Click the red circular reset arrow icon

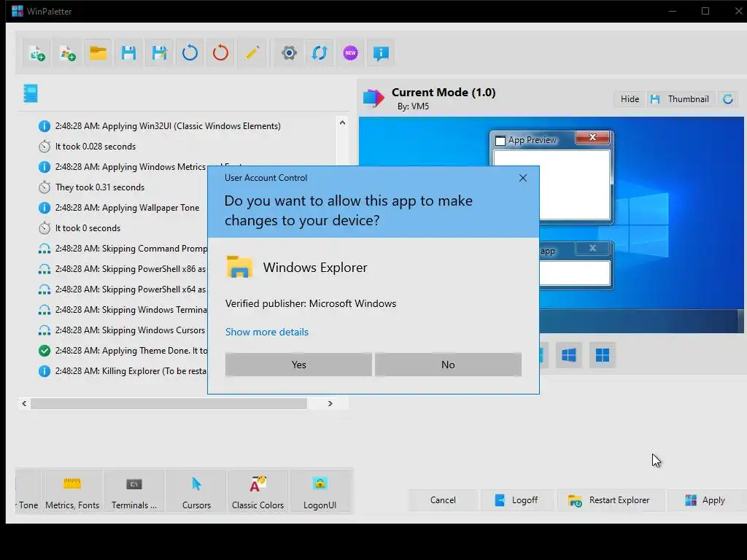220,53
